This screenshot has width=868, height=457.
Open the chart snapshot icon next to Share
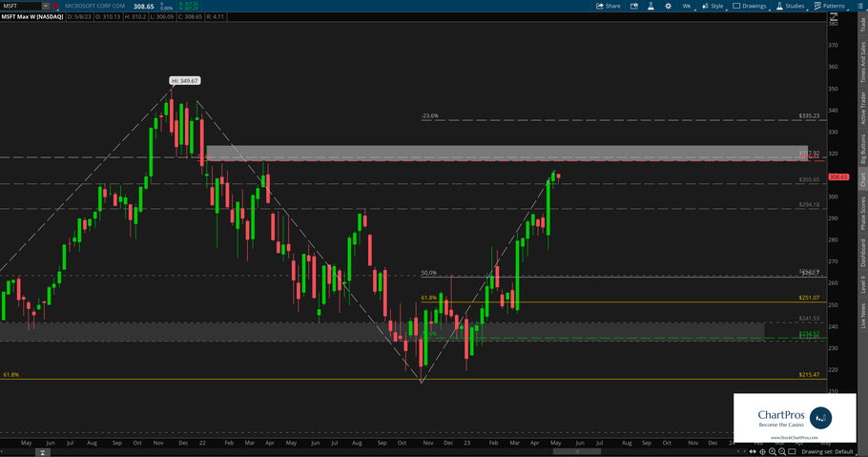coord(634,6)
